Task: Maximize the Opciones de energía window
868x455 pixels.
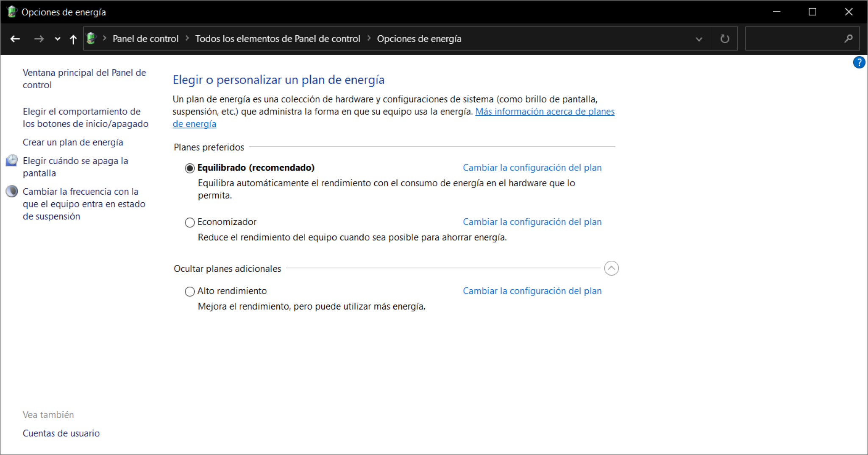Action: click(x=812, y=12)
